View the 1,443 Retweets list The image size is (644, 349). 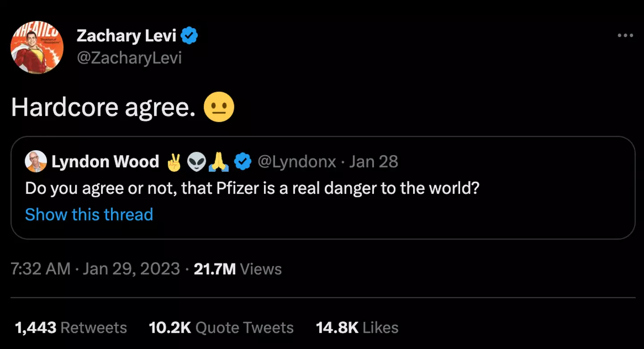pos(71,328)
